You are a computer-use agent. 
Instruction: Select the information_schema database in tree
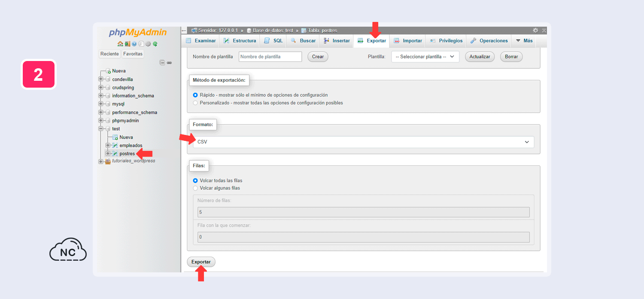133,96
